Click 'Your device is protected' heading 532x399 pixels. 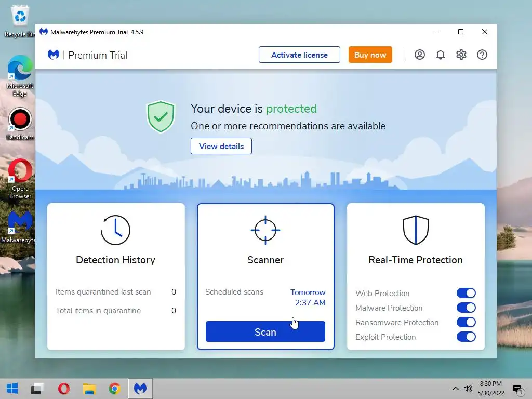pyautogui.click(x=254, y=109)
